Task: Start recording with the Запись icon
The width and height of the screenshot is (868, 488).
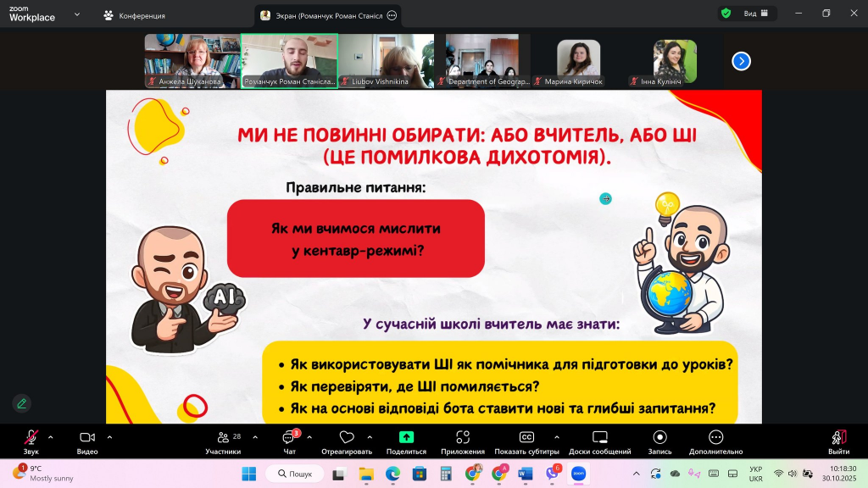Action: coord(659,438)
